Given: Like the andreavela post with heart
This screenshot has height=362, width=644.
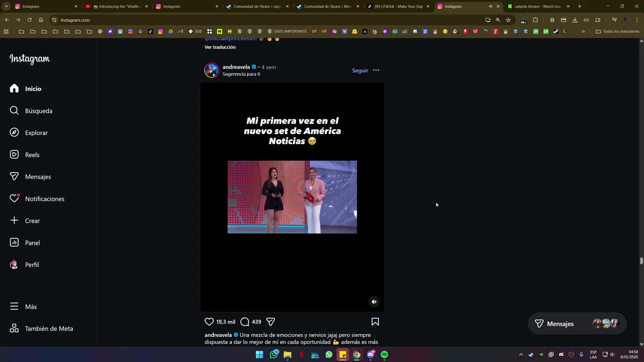Looking at the screenshot, I should (x=209, y=322).
